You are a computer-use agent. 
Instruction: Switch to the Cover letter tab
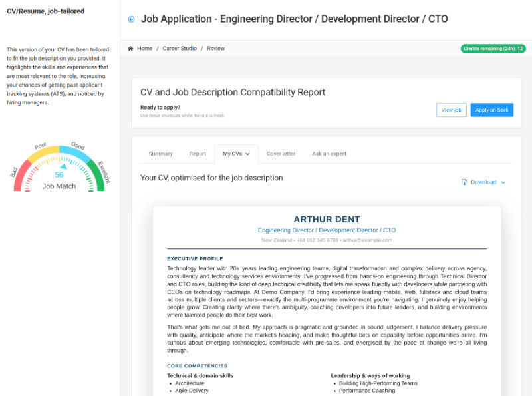tap(281, 154)
